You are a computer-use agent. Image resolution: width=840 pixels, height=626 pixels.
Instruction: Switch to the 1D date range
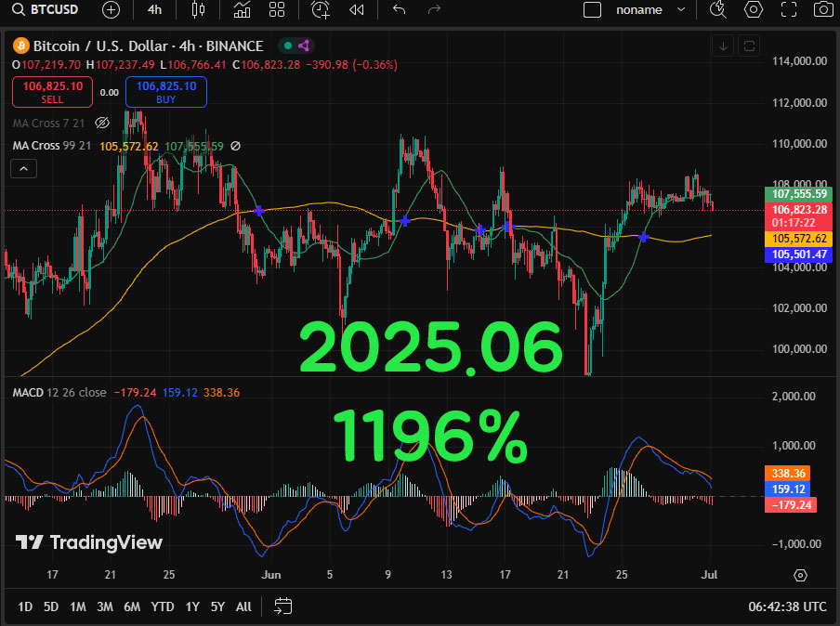tap(25, 606)
